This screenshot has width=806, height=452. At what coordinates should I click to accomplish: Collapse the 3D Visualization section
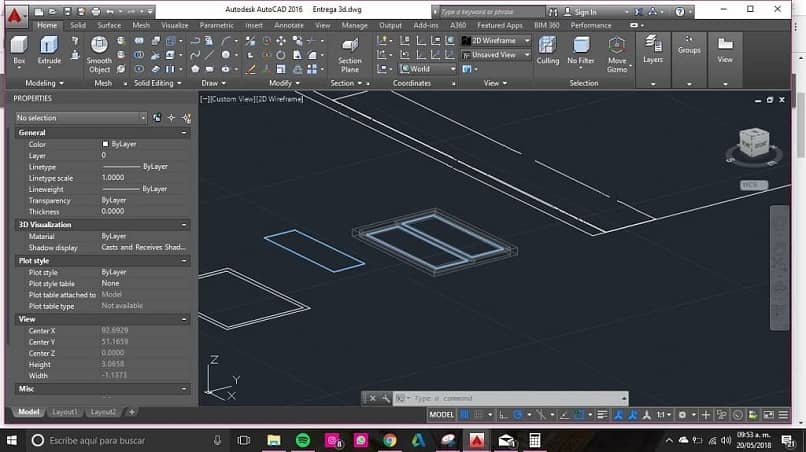pyautogui.click(x=184, y=225)
